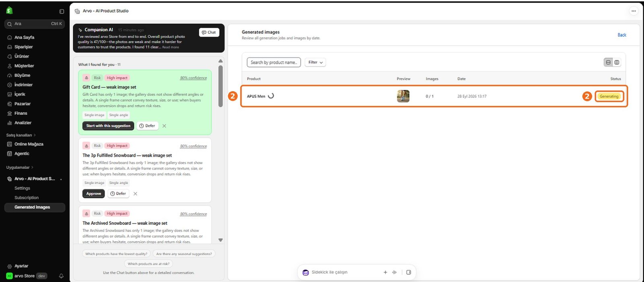Ask Which products are at risk
Screen dimensions: 644x282
click(149, 264)
